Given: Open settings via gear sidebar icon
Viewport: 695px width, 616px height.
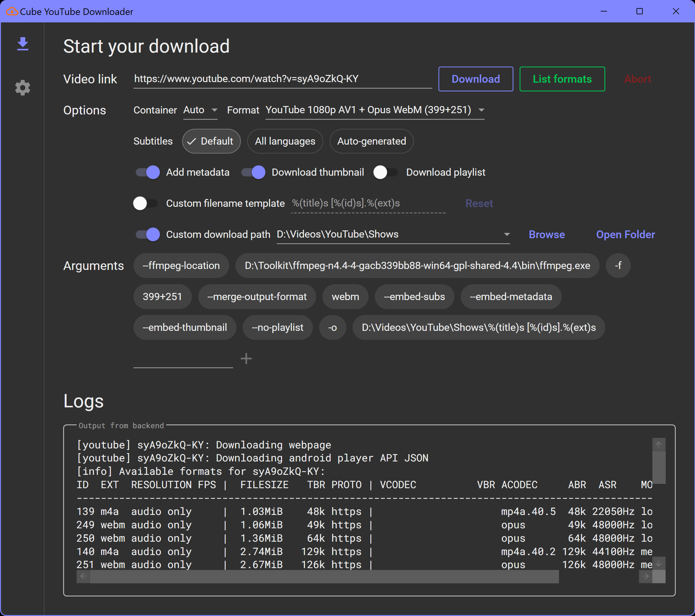Looking at the screenshot, I should (23, 88).
